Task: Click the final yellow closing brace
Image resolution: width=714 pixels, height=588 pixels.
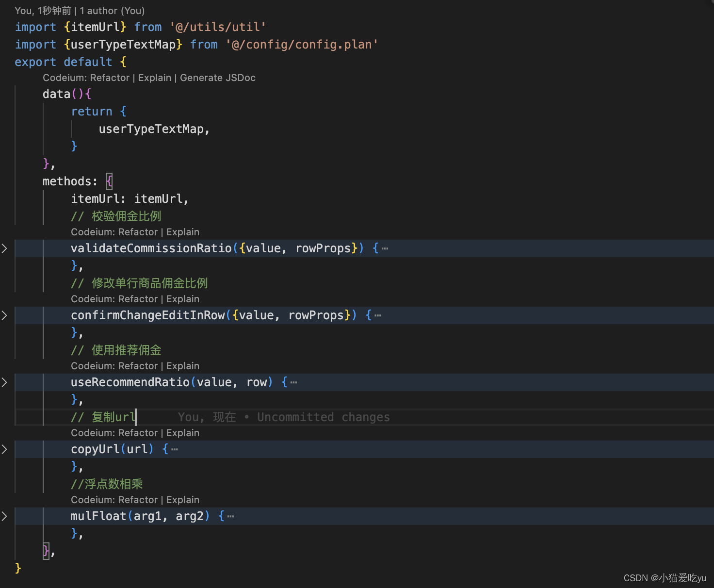Action: [x=18, y=568]
